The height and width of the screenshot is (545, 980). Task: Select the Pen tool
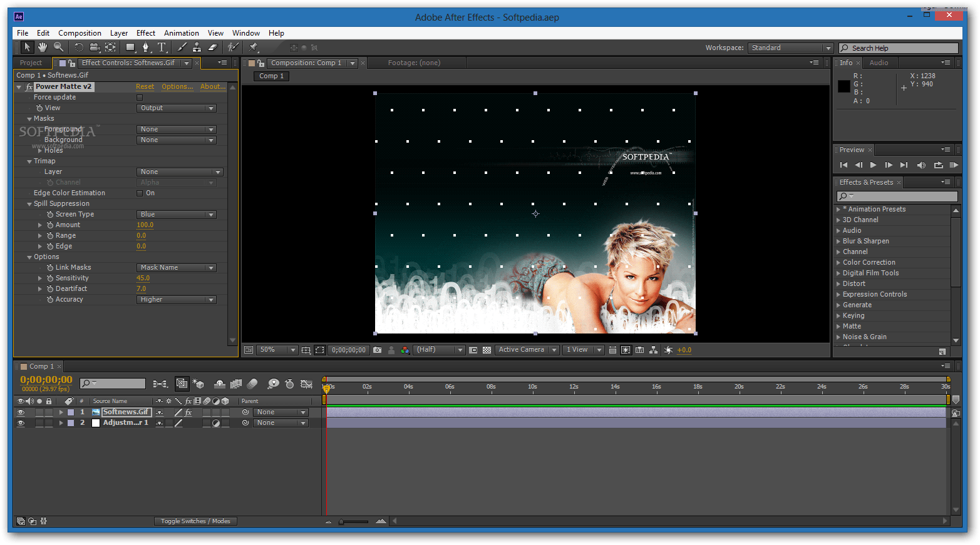click(x=145, y=47)
